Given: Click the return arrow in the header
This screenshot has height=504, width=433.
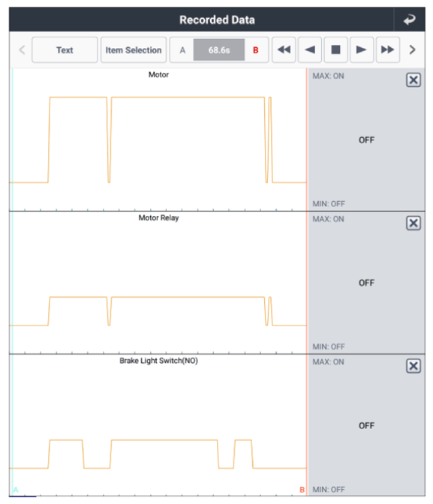Looking at the screenshot, I should tap(409, 20).
